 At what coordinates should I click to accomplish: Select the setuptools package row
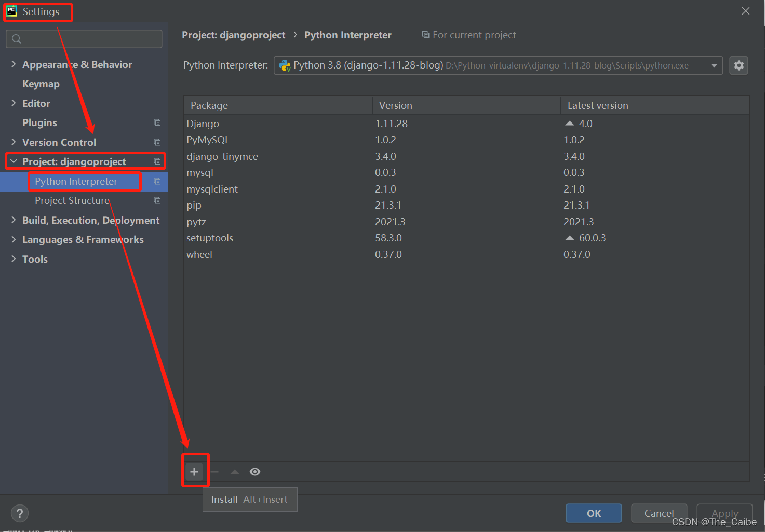(466, 238)
